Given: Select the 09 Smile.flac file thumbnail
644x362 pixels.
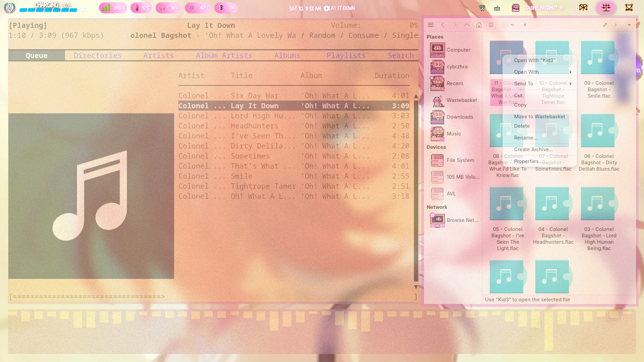Looking at the screenshot, I should pos(597,58).
